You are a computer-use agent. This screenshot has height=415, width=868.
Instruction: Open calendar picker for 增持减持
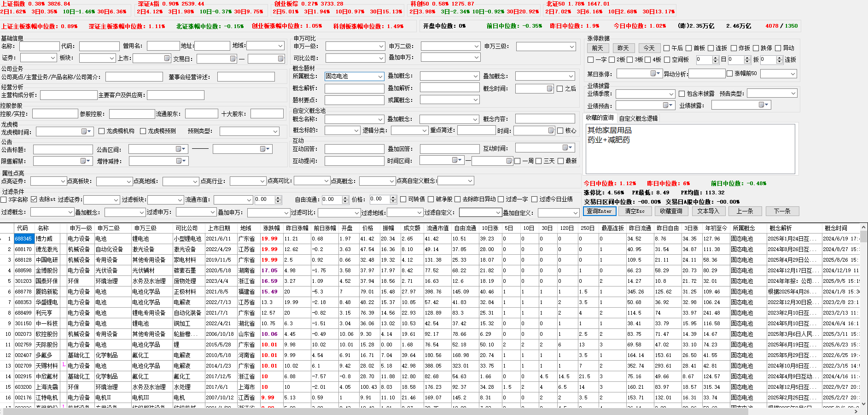179,161
